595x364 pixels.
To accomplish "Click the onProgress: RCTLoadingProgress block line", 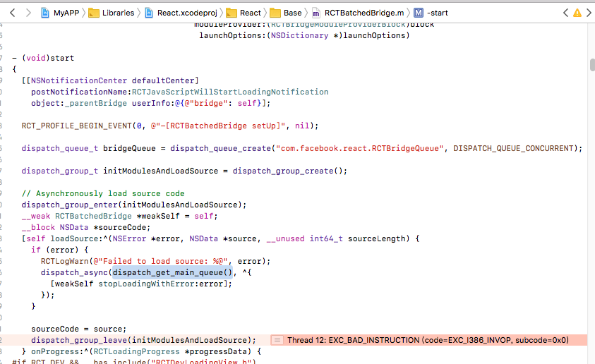I will [142, 351].
